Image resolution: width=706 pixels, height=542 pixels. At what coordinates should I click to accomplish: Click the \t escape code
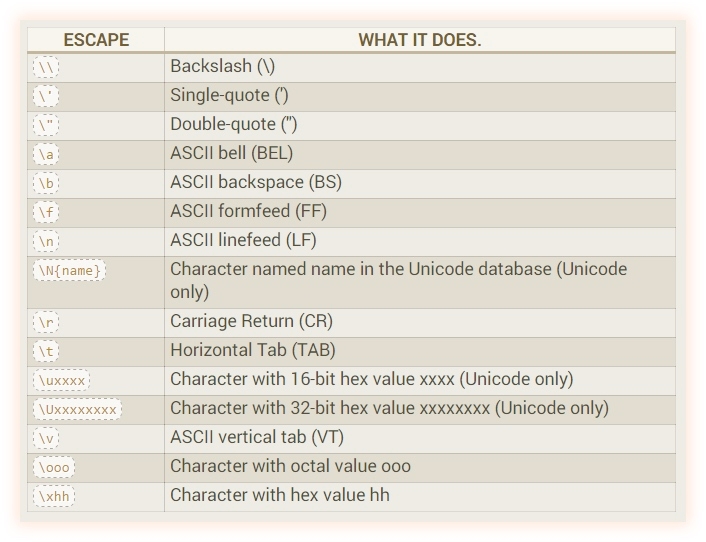pyautogui.click(x=47, y=351)
